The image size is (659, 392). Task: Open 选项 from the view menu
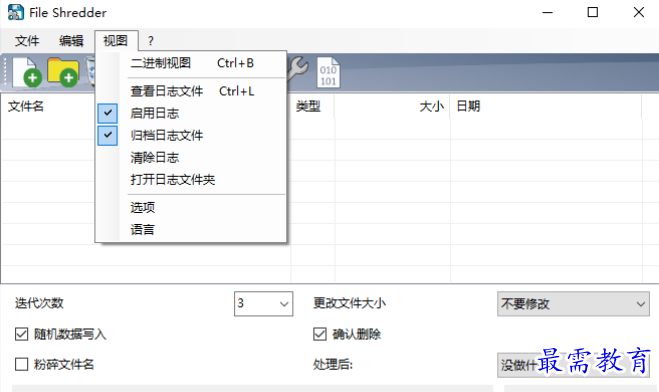[191, 208]
